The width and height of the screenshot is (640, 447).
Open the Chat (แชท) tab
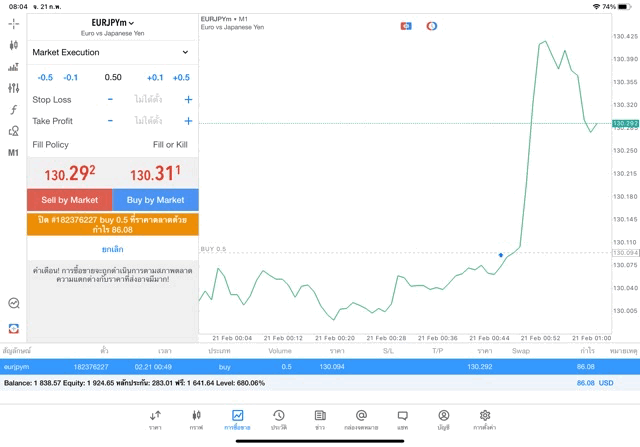click(x=402, y=420)
